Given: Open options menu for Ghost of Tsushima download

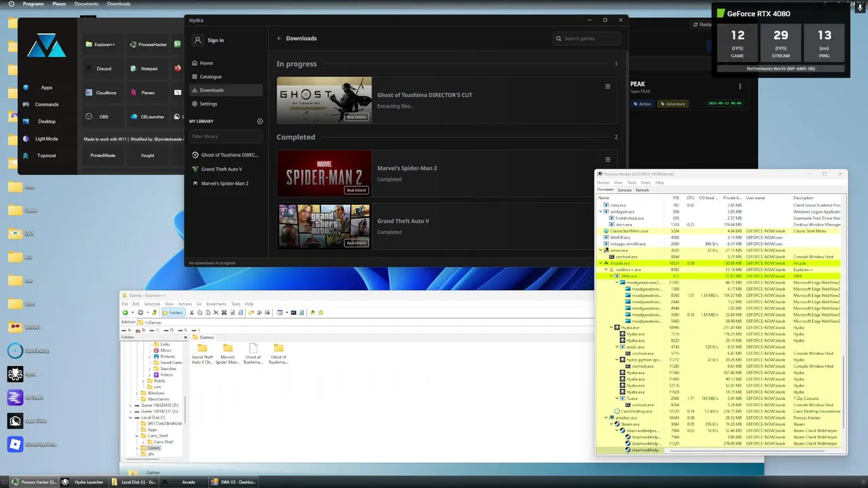Looking at the screenshot, I should pos(608,87).
